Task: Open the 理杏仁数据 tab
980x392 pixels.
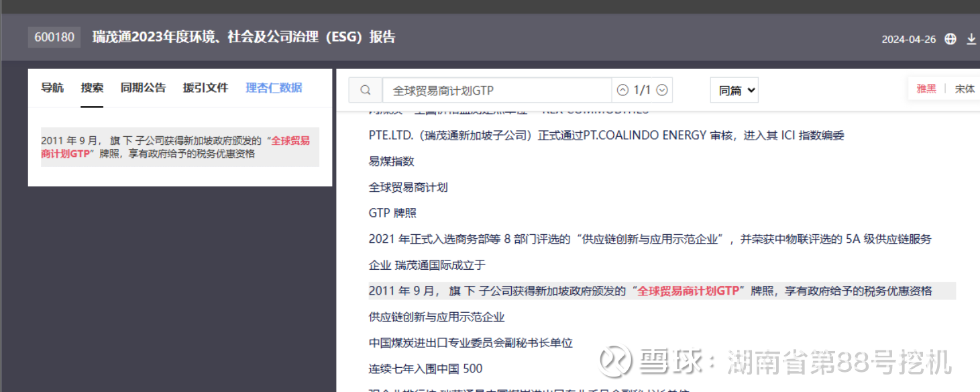Action: pos(274,87)
